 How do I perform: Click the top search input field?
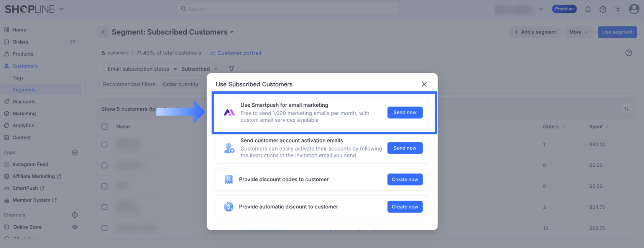(287, 9)
